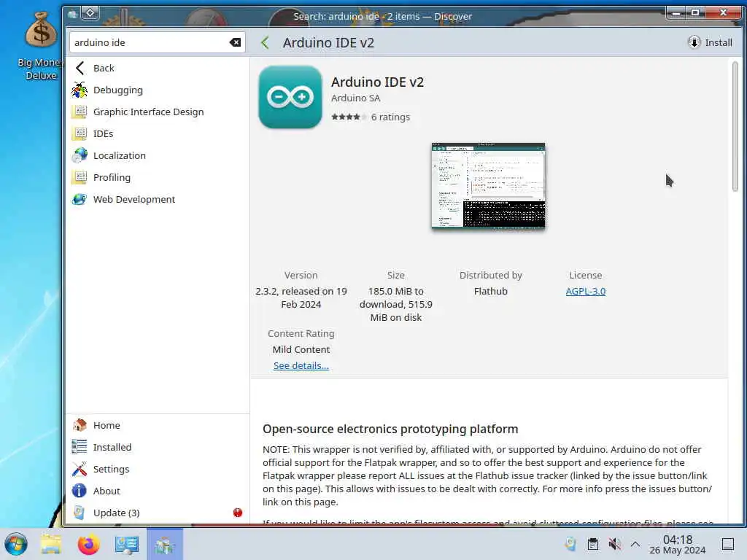Click the Installed list icon
Screen dimensions: 747x560
pyautogui.click(x=80, y=447)
